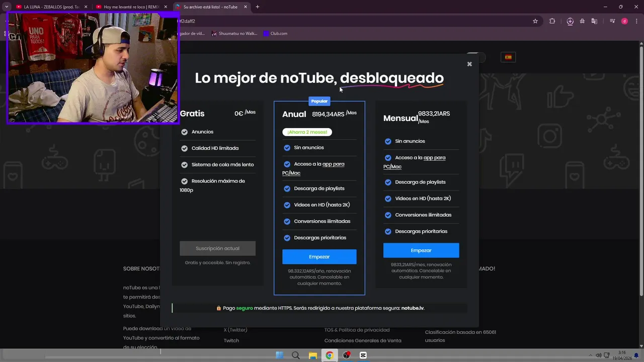This screenshot has height=362, width=644.
Task: Open the X (Twitter) footer link
Action: tap(235, 330)
